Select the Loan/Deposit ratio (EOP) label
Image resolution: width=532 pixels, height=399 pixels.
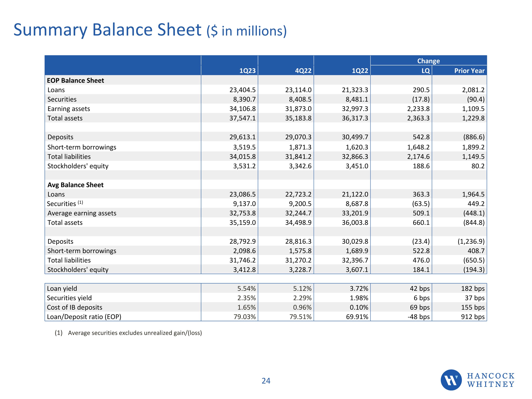(84, 317)
